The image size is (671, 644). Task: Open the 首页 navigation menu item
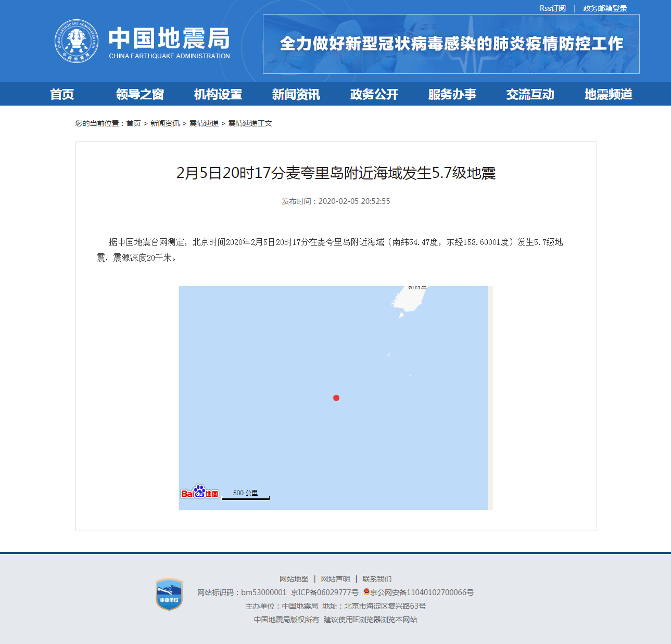click(x=62, y=94)
